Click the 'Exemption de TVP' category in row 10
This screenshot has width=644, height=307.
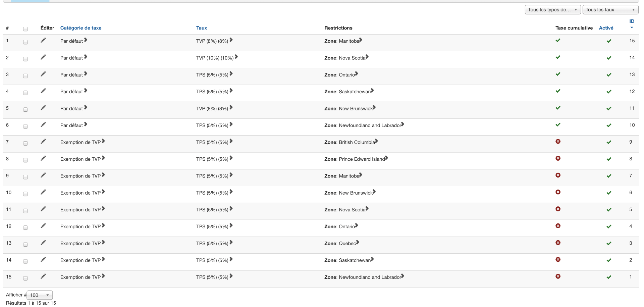80,193
